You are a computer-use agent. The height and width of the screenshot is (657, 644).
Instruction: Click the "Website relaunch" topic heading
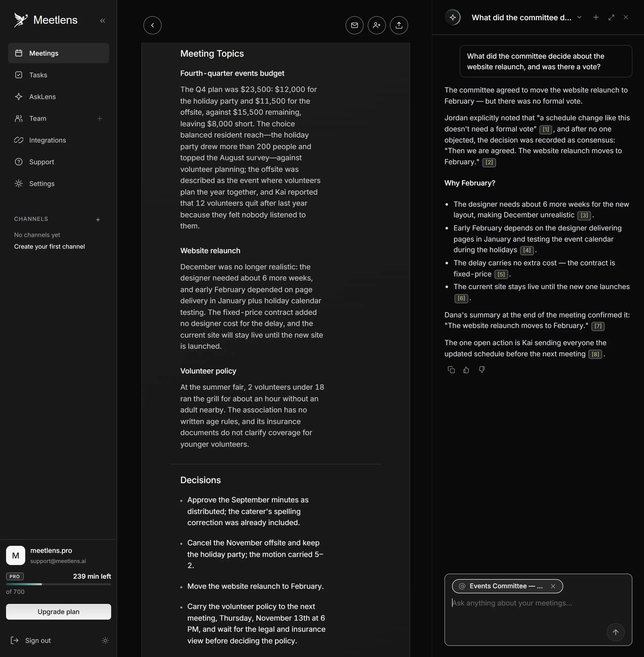pyautogui.click(x=210, y=251)
